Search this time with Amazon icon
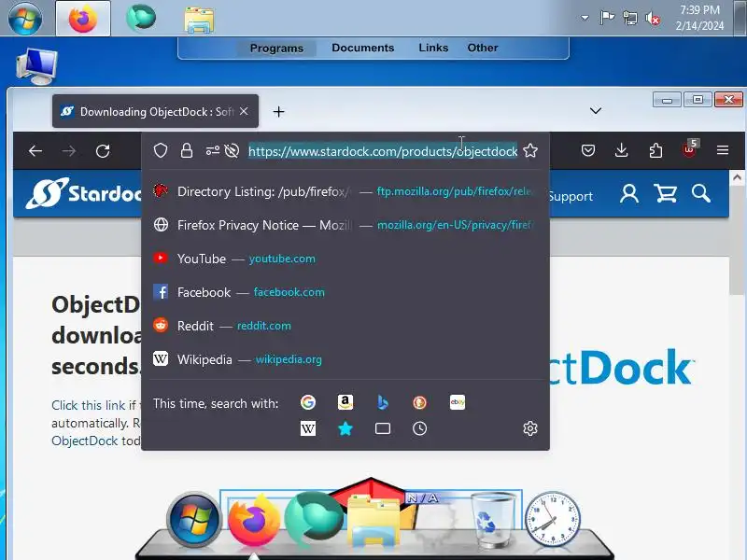 (345, 402)
